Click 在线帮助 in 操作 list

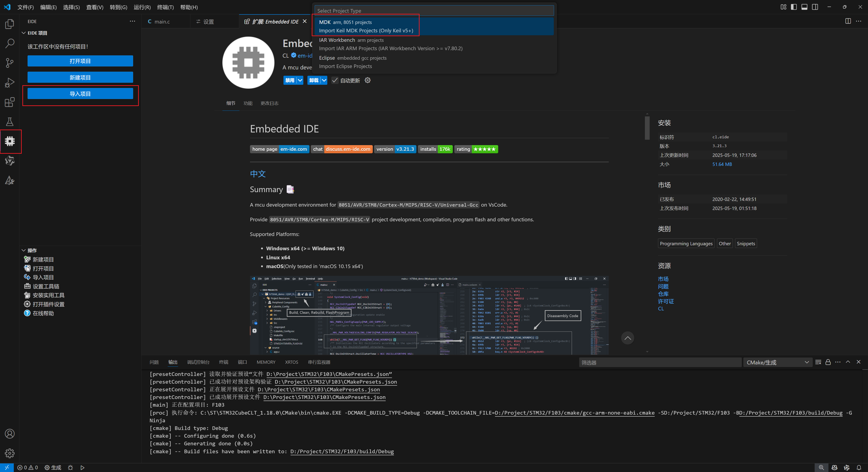coord(43,313)
